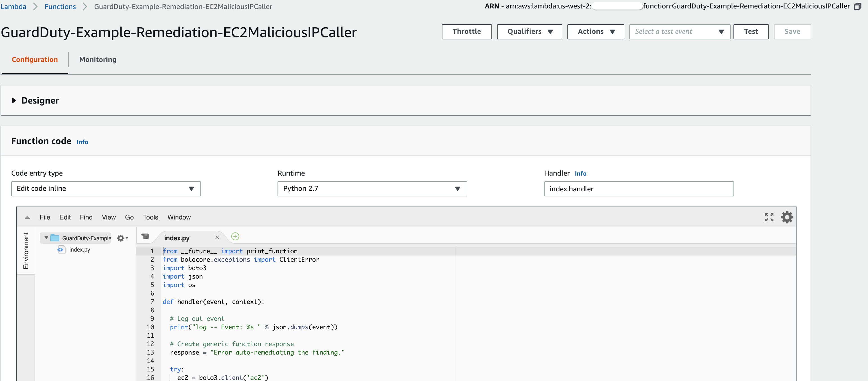Click the 'try:' code line
Screen dimensions: 868x381
[177, 369]
